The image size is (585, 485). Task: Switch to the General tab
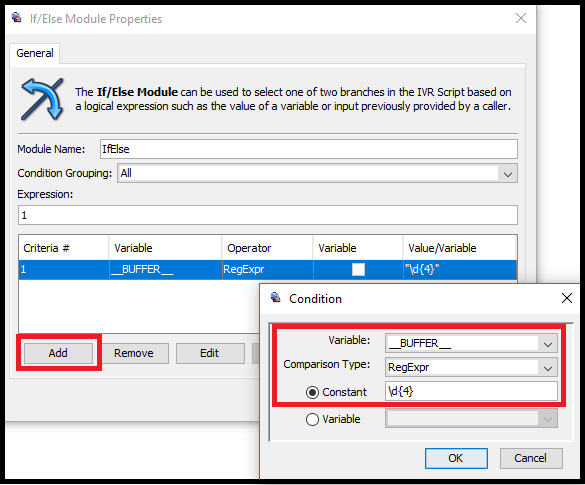[x=35, y=53]
